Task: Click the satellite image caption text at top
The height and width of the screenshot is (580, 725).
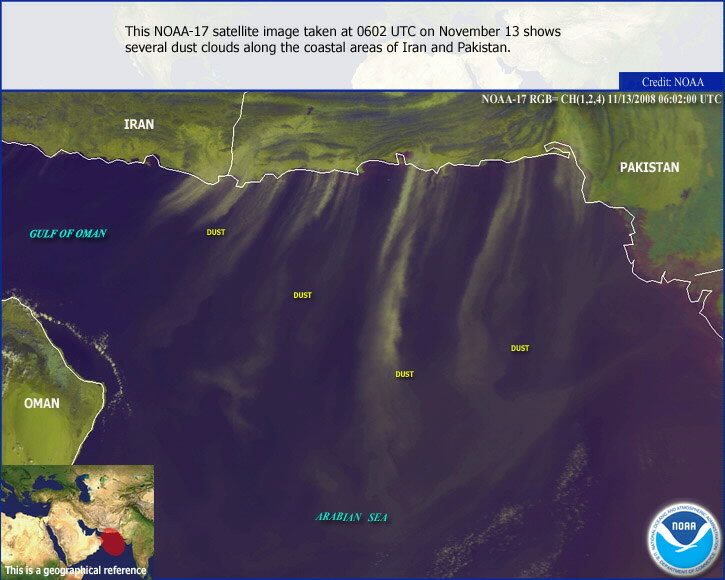Action: [x=342, y=39]
